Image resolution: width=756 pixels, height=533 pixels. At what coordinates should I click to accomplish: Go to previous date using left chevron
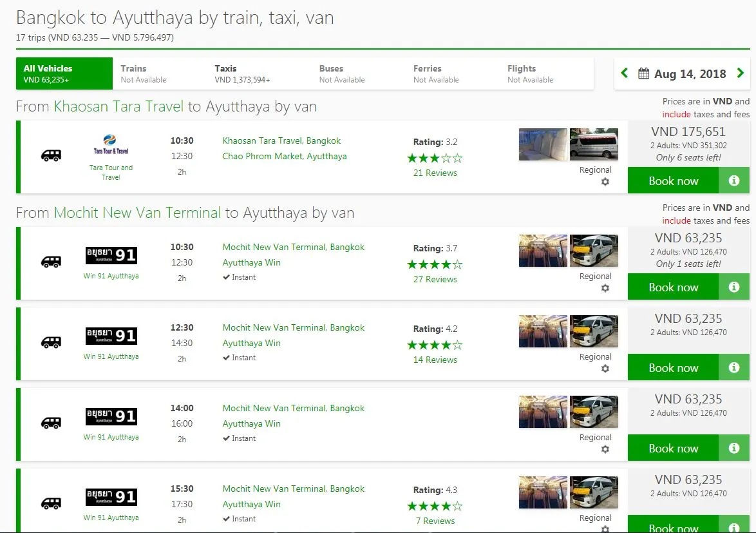[625, 73]
